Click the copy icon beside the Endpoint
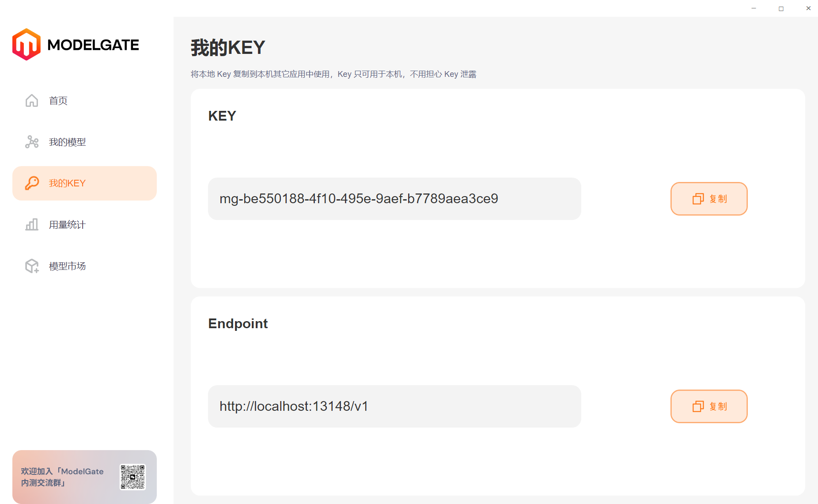Screen dimensions: 818x504 point(698,406)
